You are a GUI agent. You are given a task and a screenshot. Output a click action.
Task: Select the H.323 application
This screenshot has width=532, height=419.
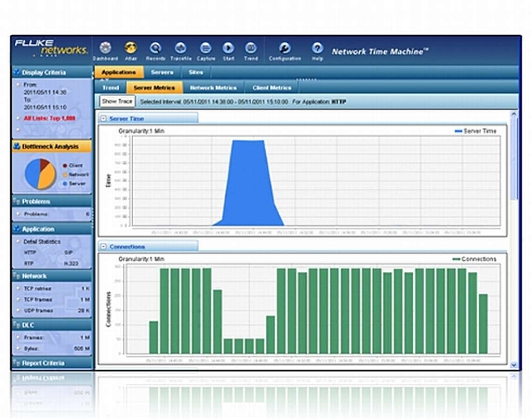(71, 264)
